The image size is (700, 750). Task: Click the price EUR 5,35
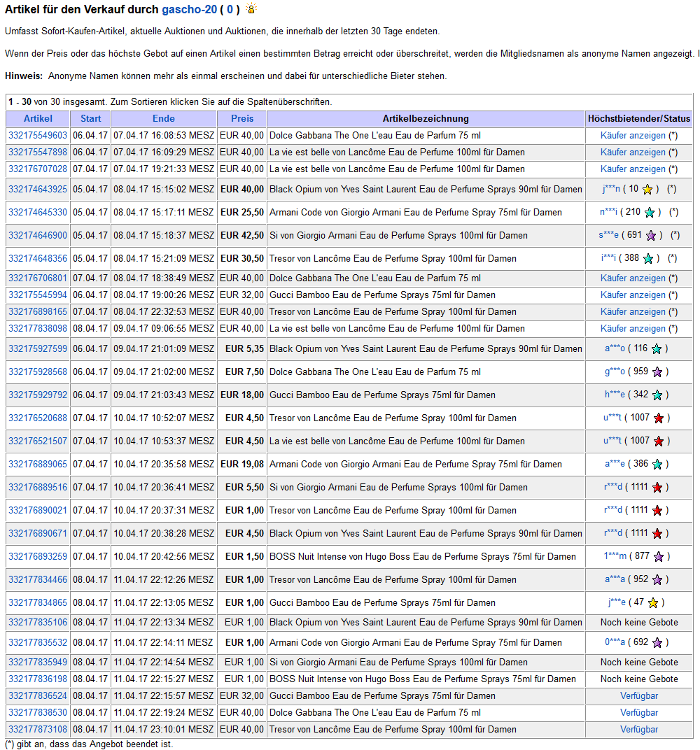(244, 348)
